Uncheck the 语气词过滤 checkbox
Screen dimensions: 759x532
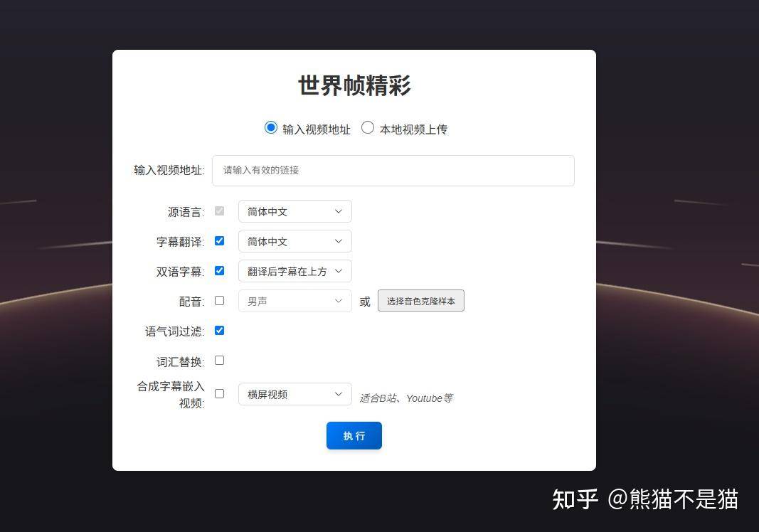point(219,331)
